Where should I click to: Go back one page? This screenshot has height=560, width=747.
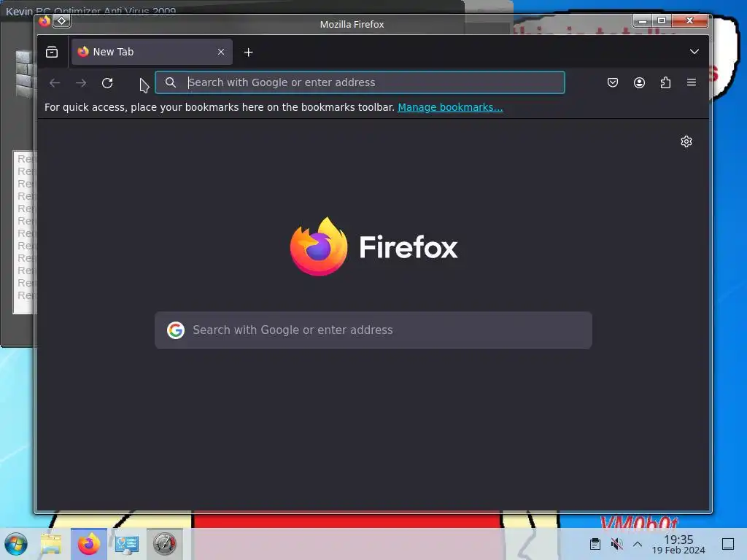[x=55, y=83]
